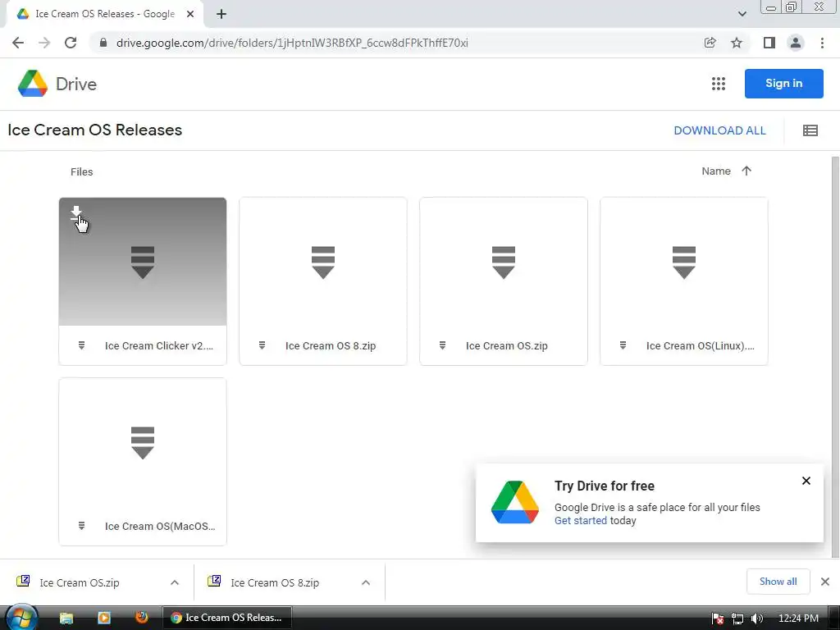The image size is (840, 630).
Task: Go forward in browser history
Action: 44,43
